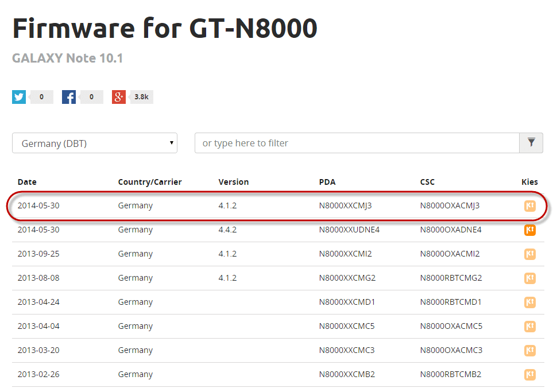Select CSC value N8000RBTCMG2

[x=451, y=278]
